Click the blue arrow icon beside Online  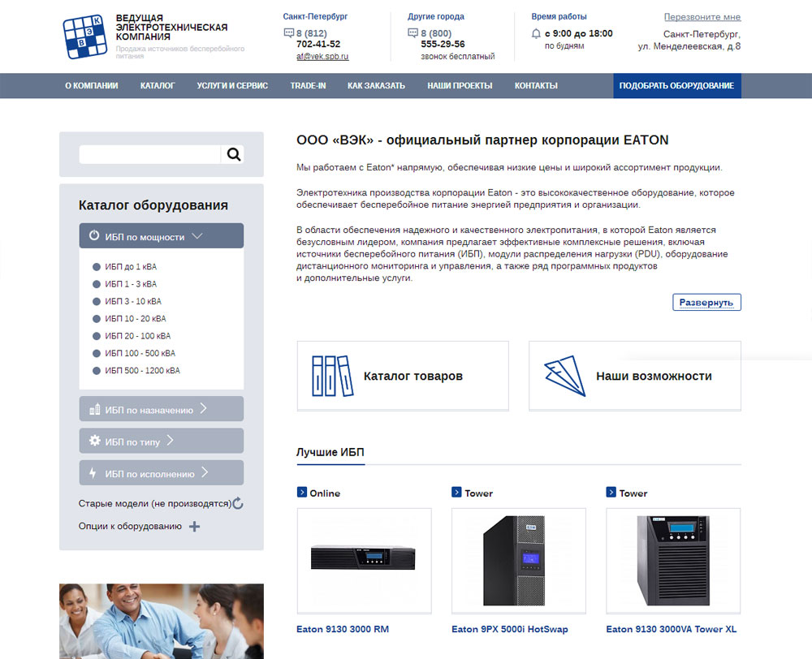click(x=302, y=493)
